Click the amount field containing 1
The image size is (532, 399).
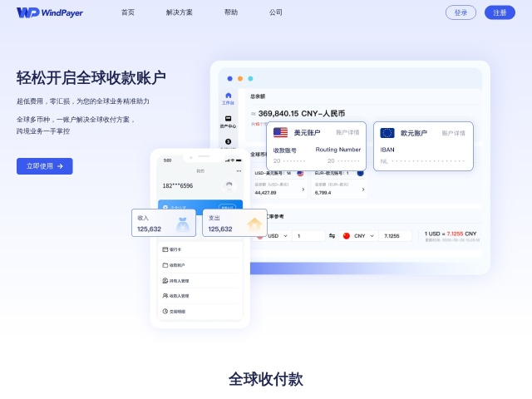(x=309, y=236)
